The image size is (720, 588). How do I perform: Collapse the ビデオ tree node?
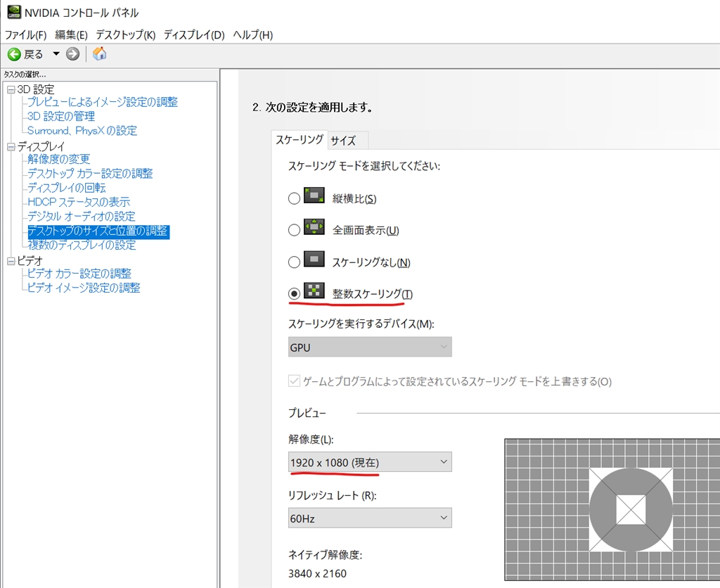click(x=11, y=262)
